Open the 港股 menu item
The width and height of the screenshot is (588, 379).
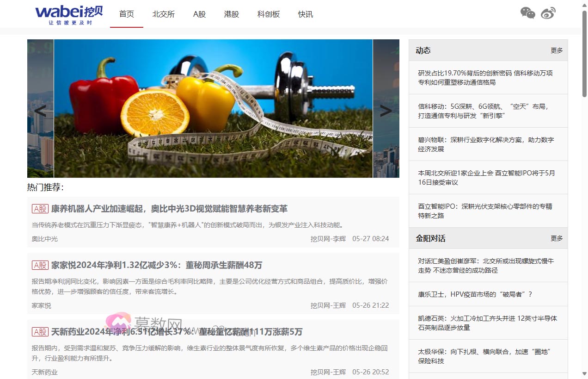[x=231, y=14]
